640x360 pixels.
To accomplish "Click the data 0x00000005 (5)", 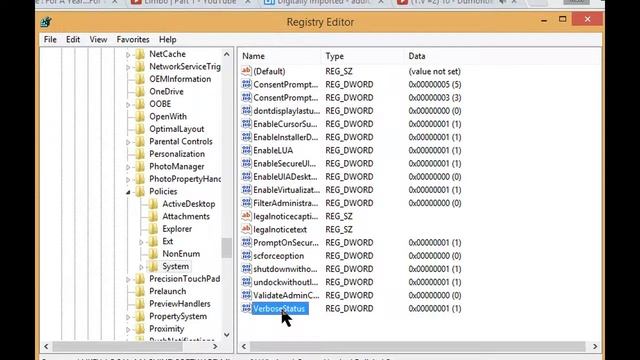I will coord(435,84).
